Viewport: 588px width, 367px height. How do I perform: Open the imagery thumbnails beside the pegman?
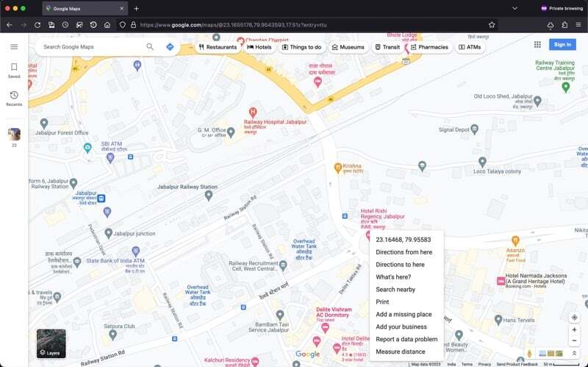click(551, 354)
